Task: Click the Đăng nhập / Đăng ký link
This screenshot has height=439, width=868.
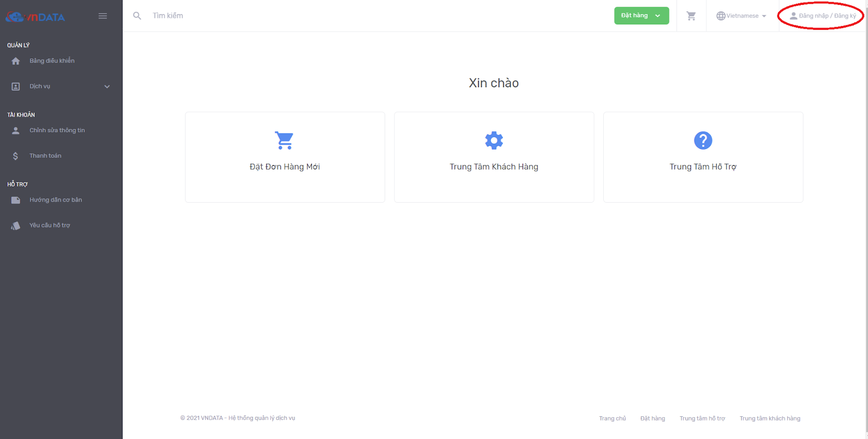Action: coord(823,16)
